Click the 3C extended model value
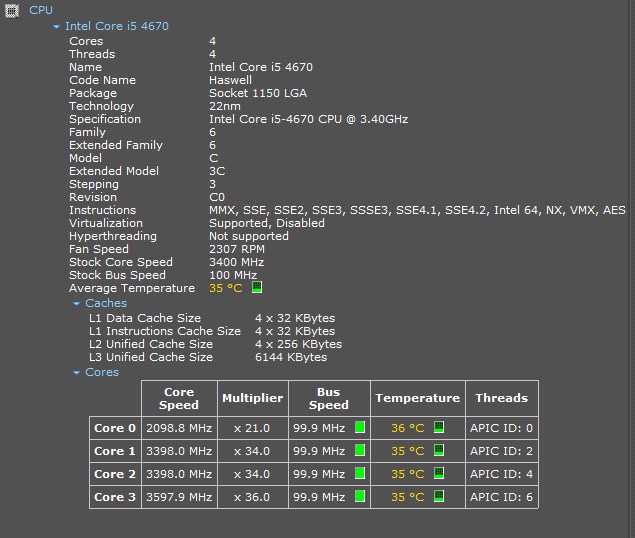Image resolution: width=635 pixels, height=538 pixels. [x=217, y=171]
